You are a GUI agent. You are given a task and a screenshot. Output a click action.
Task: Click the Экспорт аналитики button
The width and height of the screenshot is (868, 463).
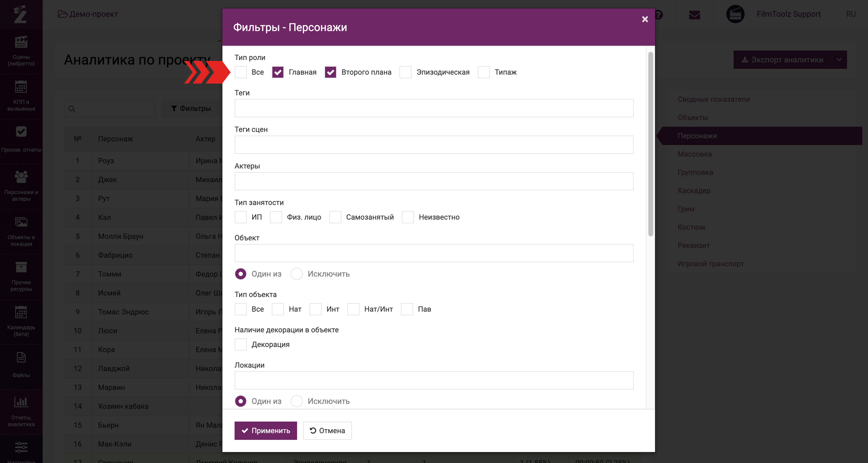[x=783, y=60]
